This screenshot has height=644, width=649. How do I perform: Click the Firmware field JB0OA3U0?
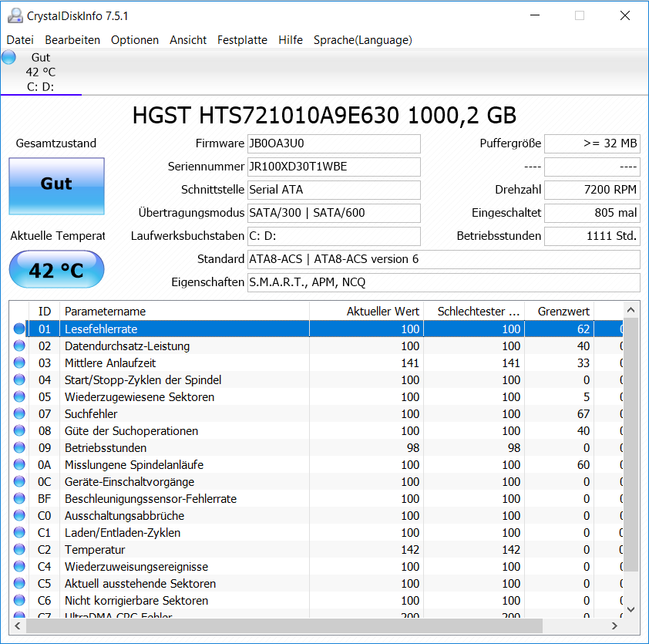click(x=334, y=143)
